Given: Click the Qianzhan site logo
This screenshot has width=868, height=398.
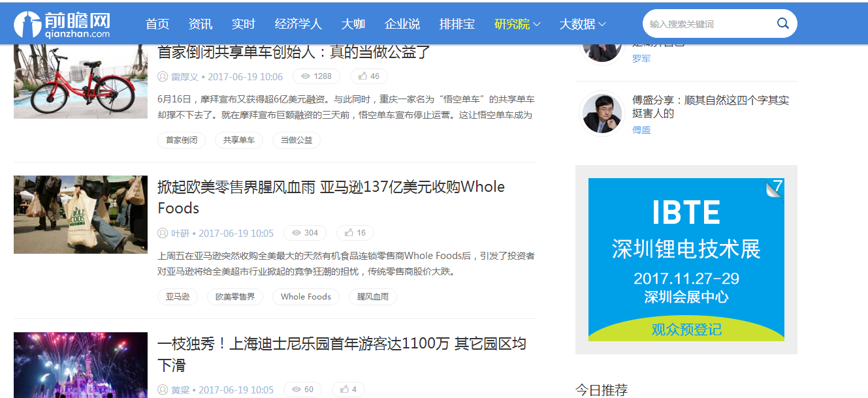Looking at the screenshot, I should point(62,24).
